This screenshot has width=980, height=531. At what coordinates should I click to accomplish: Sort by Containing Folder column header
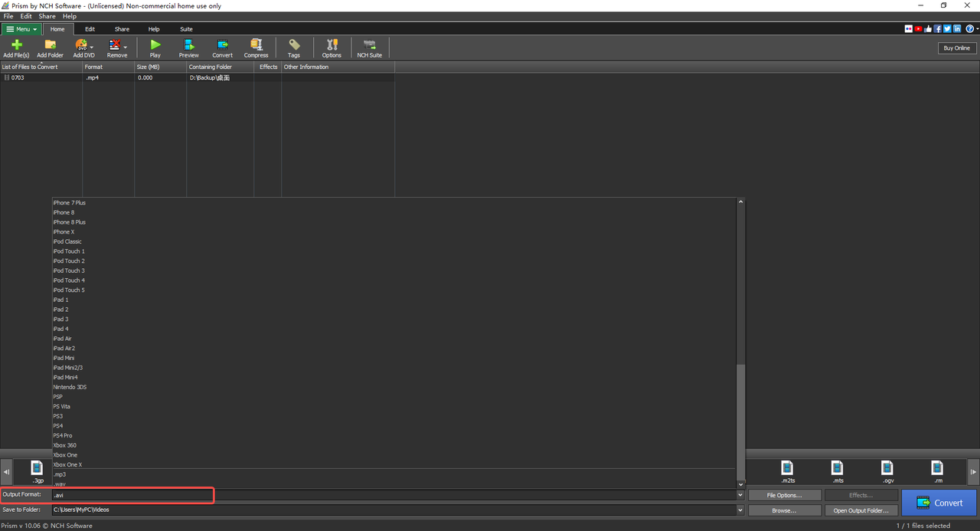coord(220,67)
